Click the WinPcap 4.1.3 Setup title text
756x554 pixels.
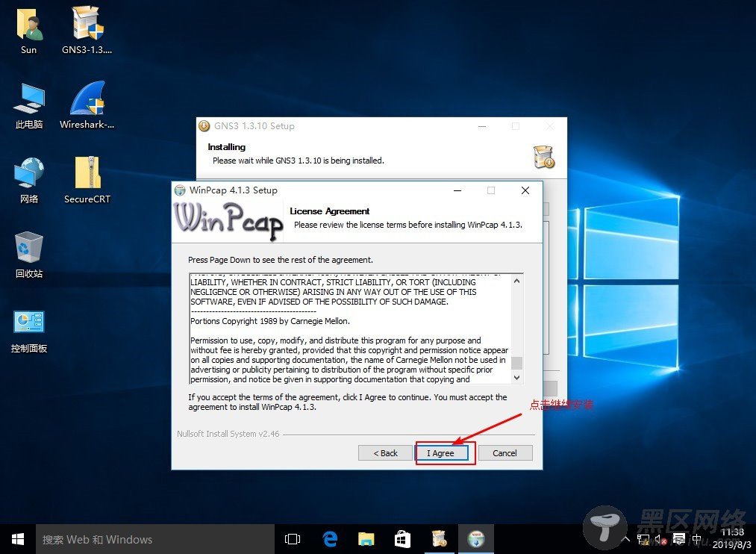coord(234,190)
